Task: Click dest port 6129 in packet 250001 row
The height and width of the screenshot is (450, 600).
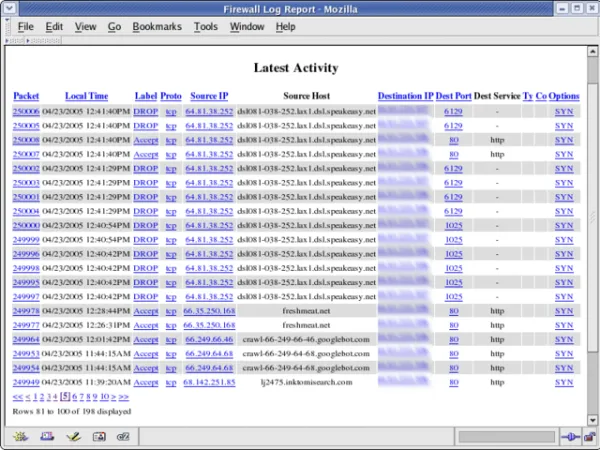Action: pyautogui.click(x=453, y=197)
